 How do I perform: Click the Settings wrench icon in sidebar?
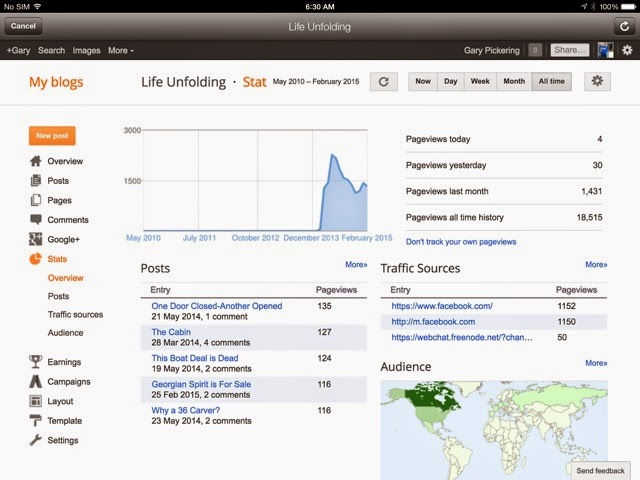point(36,440)
